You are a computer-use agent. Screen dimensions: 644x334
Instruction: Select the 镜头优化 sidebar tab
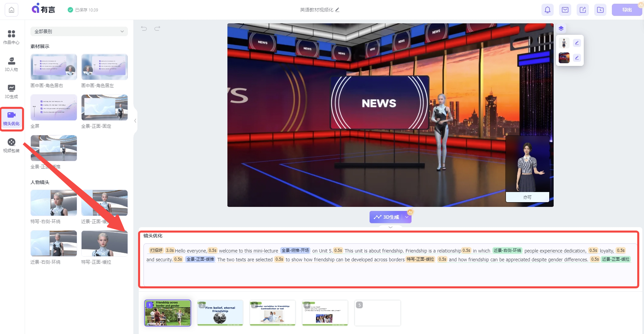tap(12, 119)
